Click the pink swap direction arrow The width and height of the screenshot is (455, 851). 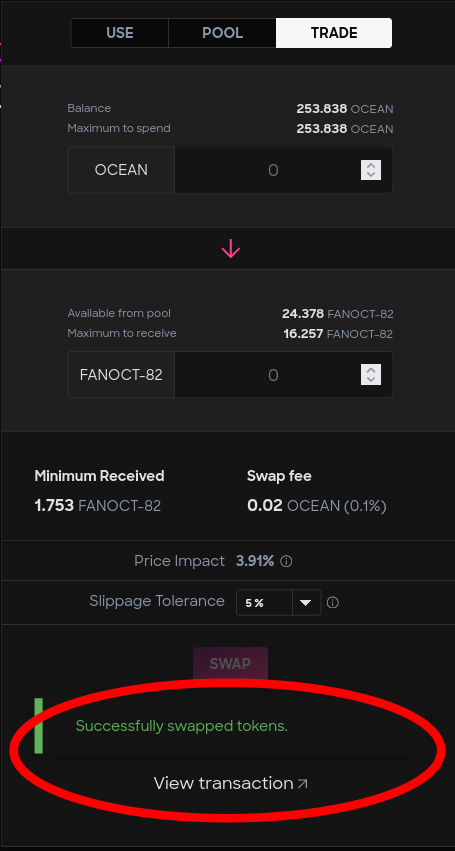(x=230, y=249)
